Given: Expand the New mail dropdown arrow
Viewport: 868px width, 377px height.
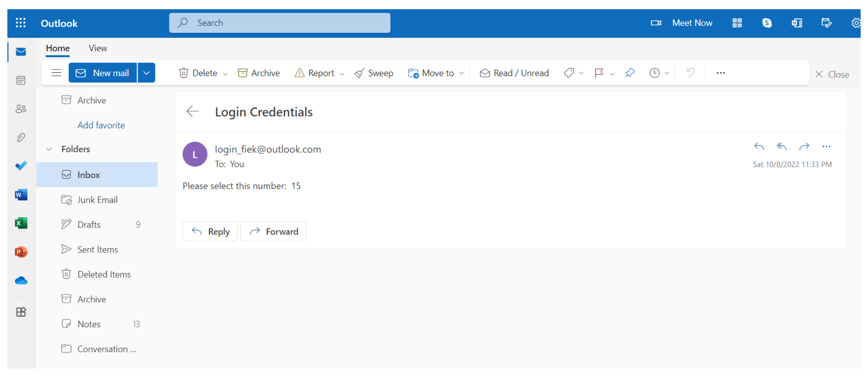Looking at the screenshot, I should coord(146,73).
